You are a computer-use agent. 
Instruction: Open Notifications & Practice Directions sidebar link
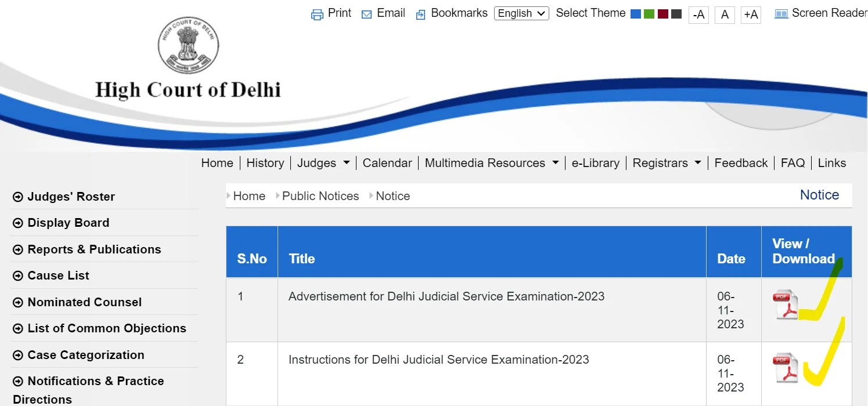coord(88,390)
